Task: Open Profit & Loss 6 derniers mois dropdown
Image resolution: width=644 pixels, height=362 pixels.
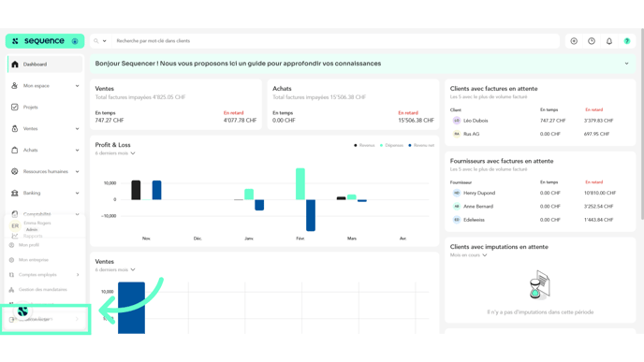Action: tap(115, 153)
